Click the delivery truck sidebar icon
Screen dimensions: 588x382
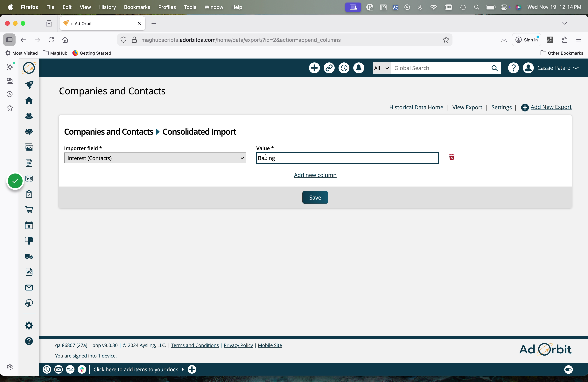(29, 257)
